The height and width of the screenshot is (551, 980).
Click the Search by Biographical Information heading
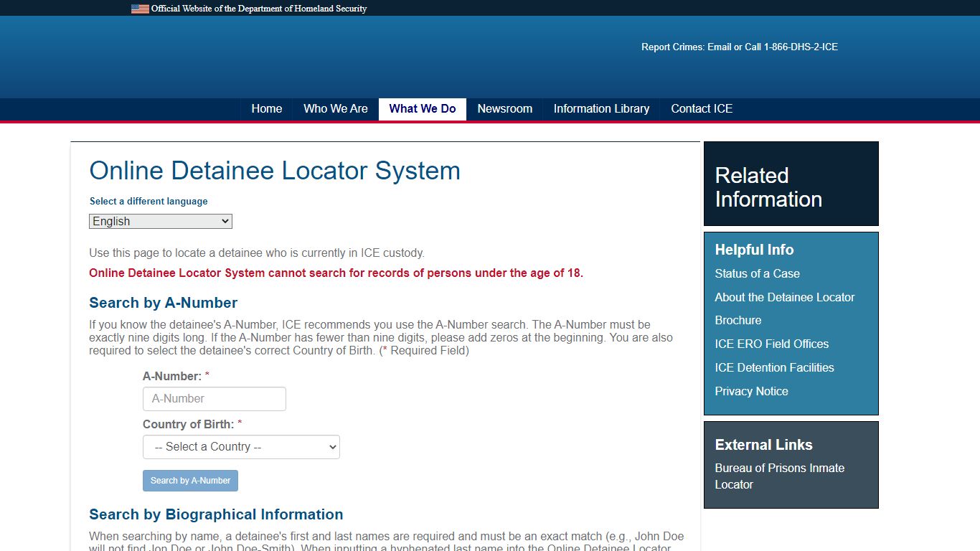click(216, 514)
